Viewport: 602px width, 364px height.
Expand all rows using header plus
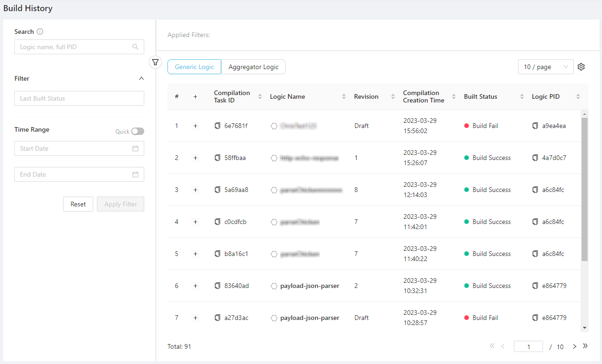tap(195, 96)
